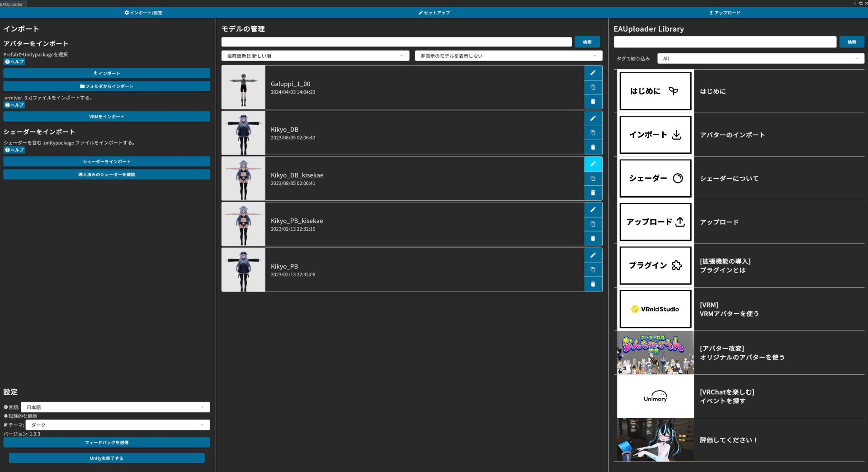Click the edit pencil icon for Galuppi_1_00
Screen dimensions: 868x472
[x=593, y=73]
